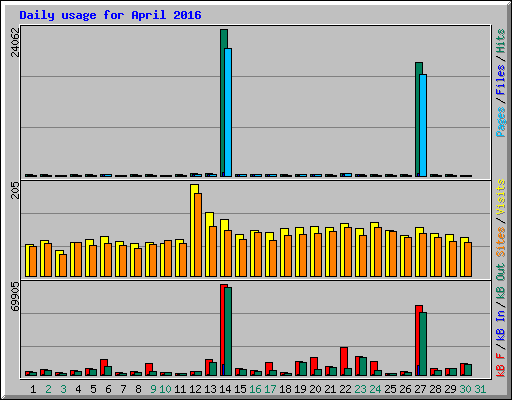Screen dimensions: 512x400
Task: Click day label 28 on the x-axis
Action: click(x=435, y=389)
